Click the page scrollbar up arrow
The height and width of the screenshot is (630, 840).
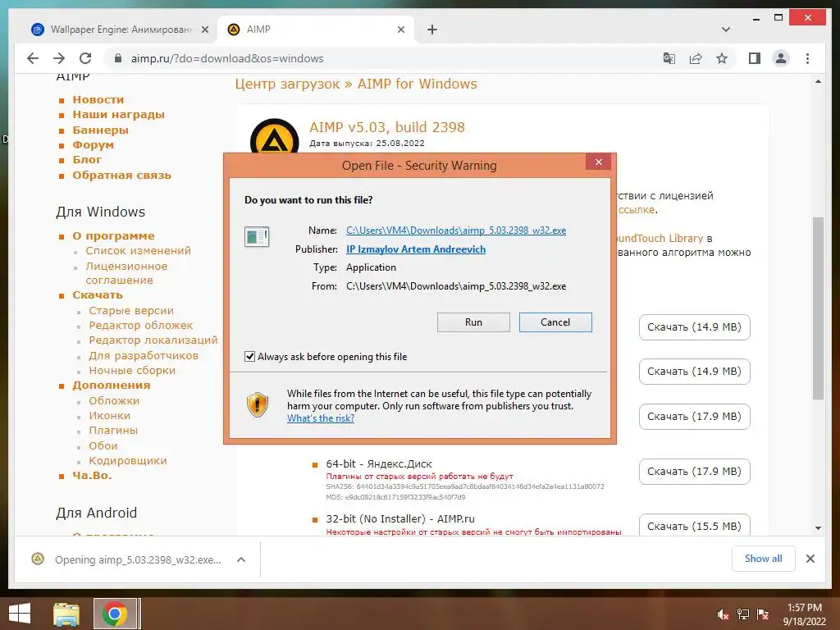(818, 81)
